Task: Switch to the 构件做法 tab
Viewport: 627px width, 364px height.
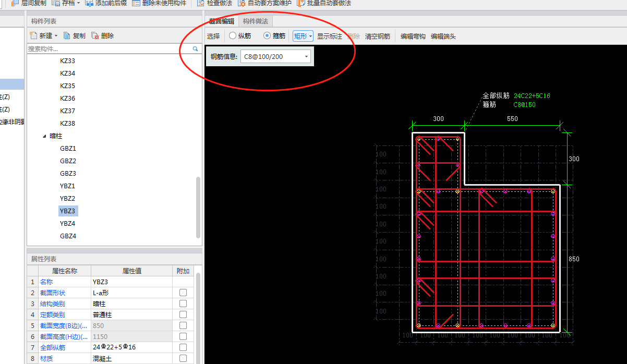Action: pos(256,21)
